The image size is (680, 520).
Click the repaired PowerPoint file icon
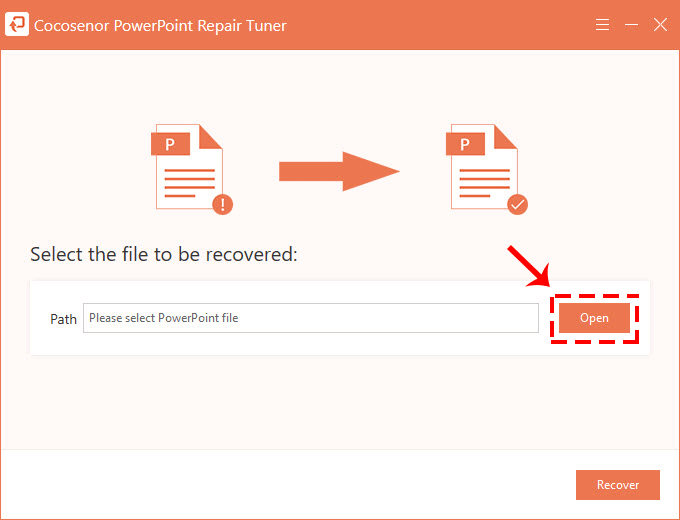coord(487,169)
